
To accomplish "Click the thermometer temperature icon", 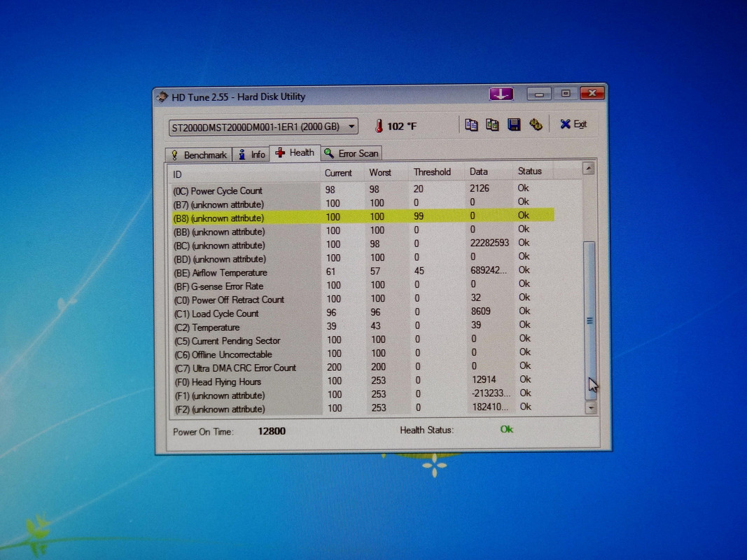I will (379, 126).
